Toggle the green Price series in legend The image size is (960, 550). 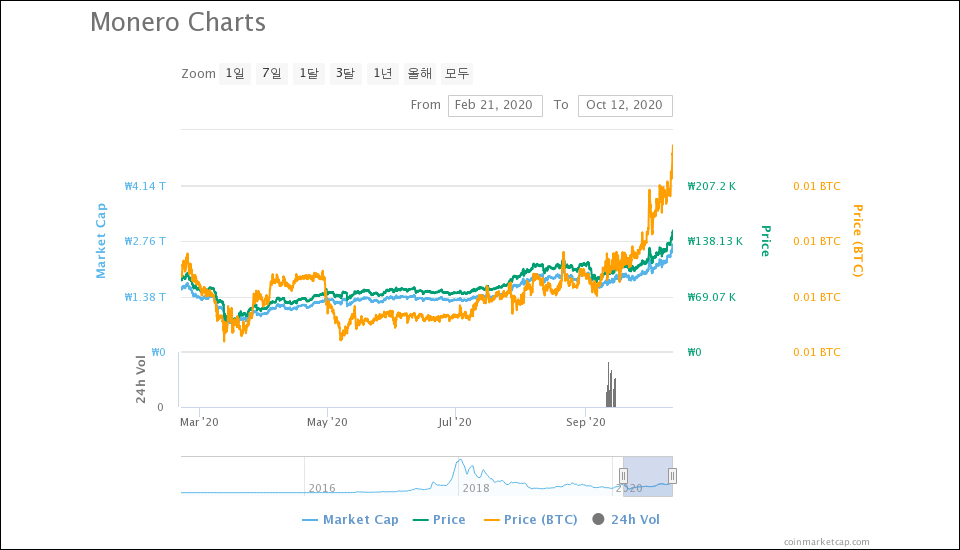439,519
